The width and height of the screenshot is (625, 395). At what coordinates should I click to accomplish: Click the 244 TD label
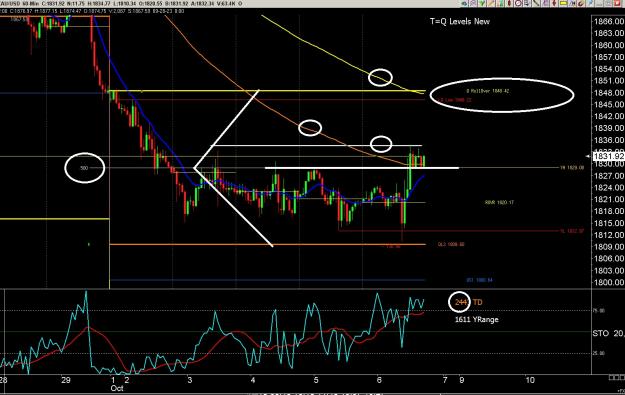click(x=469, y=302)
